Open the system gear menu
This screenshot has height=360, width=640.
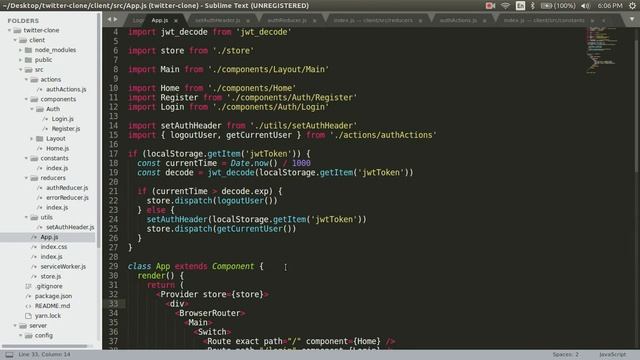tap(632, 6)
